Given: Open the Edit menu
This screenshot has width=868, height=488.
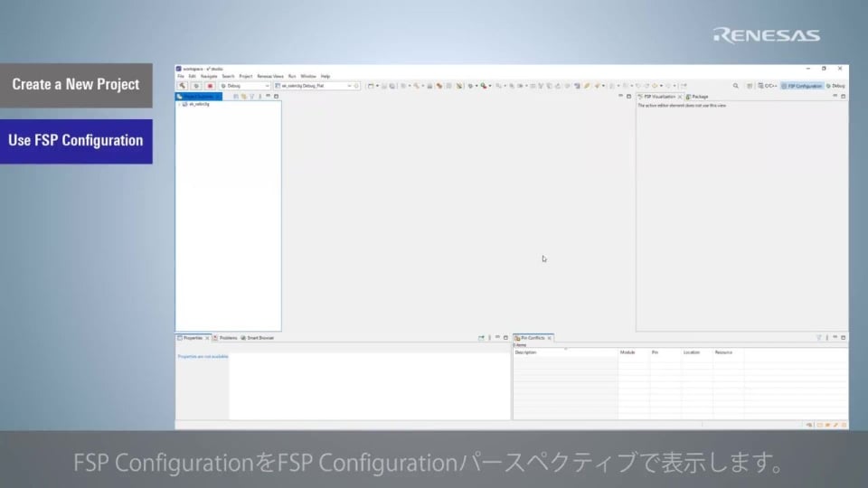Looking at the screenshot, I should pyautogui.click(x=192, y=76).
